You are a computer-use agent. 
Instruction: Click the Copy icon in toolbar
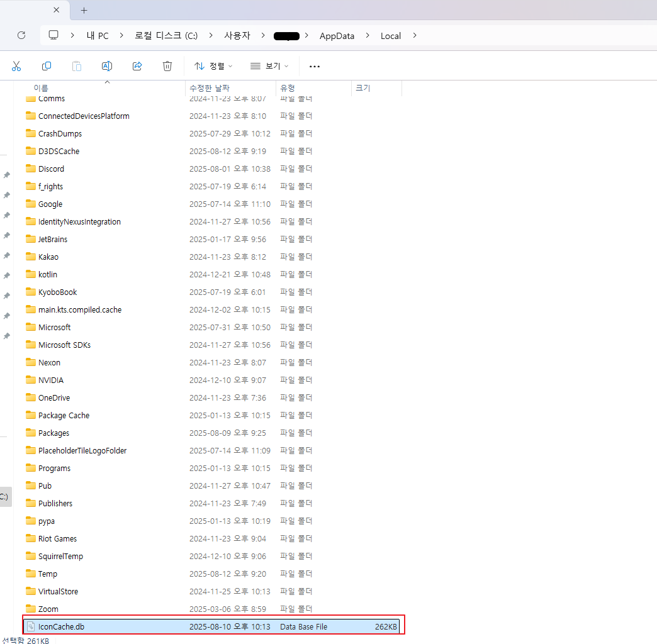point(47,66)
